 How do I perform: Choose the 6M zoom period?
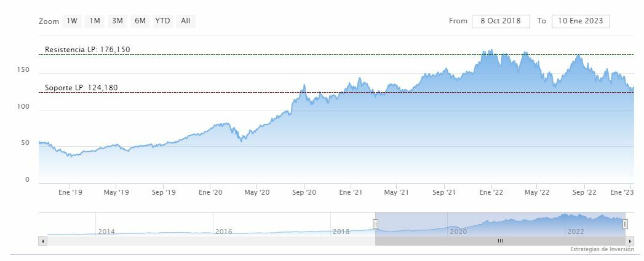pyautogui.click(x=140, y=21)
